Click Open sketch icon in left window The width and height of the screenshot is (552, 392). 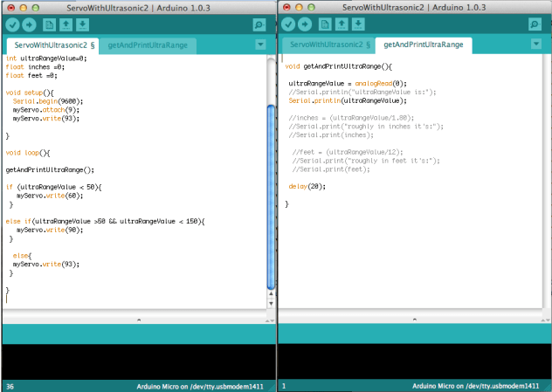[x=66, y=24]
